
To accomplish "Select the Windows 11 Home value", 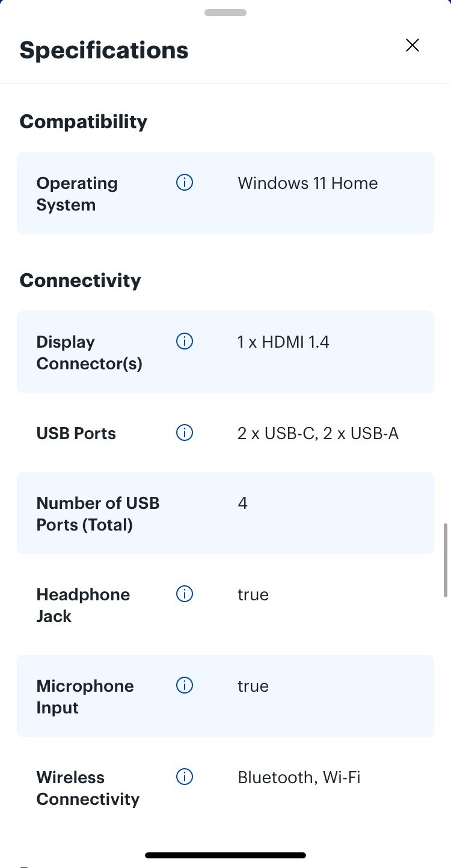I will (x=308, y=183).
